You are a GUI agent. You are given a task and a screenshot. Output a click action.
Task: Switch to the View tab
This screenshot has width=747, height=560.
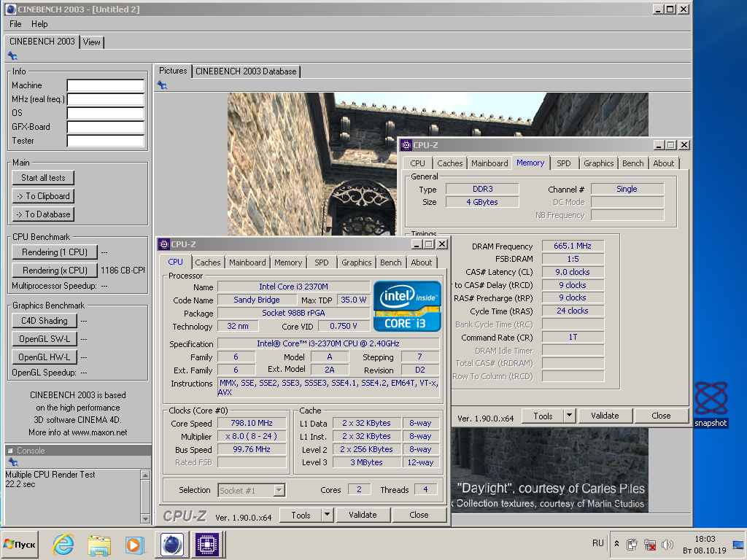[91, 42]
